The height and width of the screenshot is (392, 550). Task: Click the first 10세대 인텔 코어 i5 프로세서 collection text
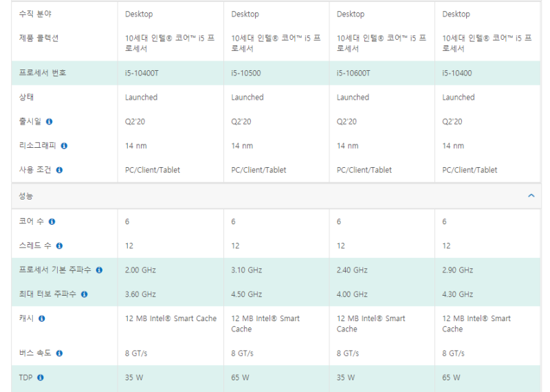click(170, 43)
